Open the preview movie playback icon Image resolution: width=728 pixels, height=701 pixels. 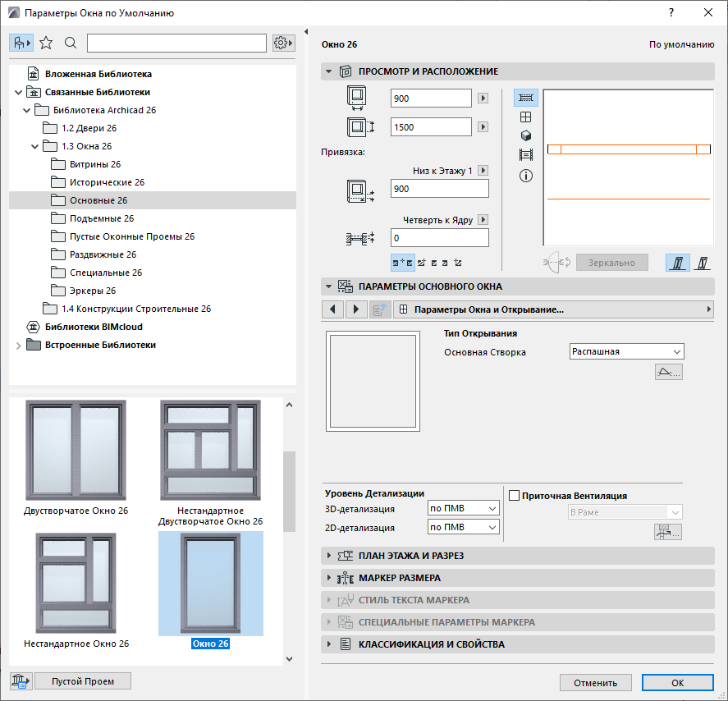[x=525, y=156]
